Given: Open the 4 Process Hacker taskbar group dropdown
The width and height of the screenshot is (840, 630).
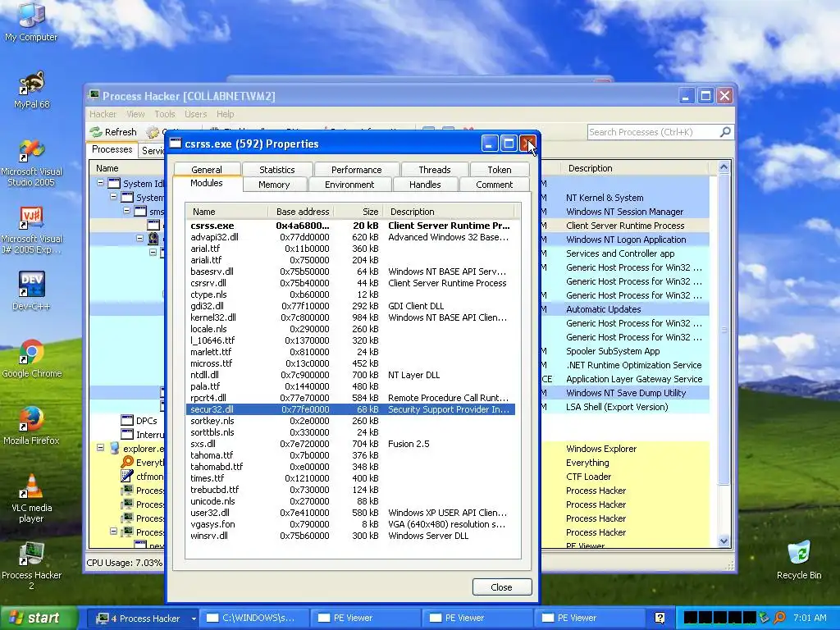Looking at the screenshot, I should [x=194, y=619].
